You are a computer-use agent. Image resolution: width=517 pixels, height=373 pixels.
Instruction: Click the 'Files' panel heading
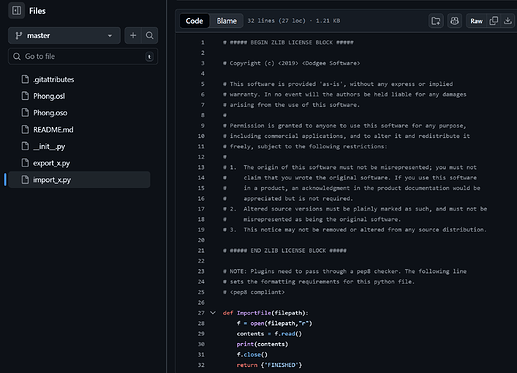37,11
